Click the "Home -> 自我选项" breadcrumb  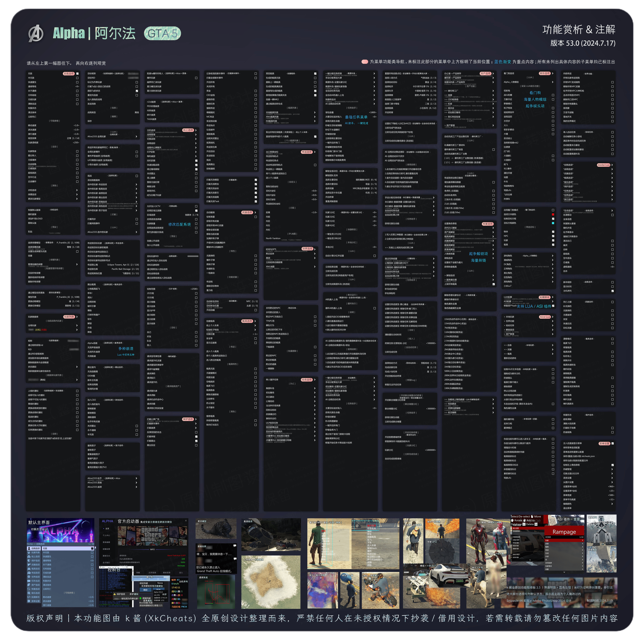[x=36, y=544]
